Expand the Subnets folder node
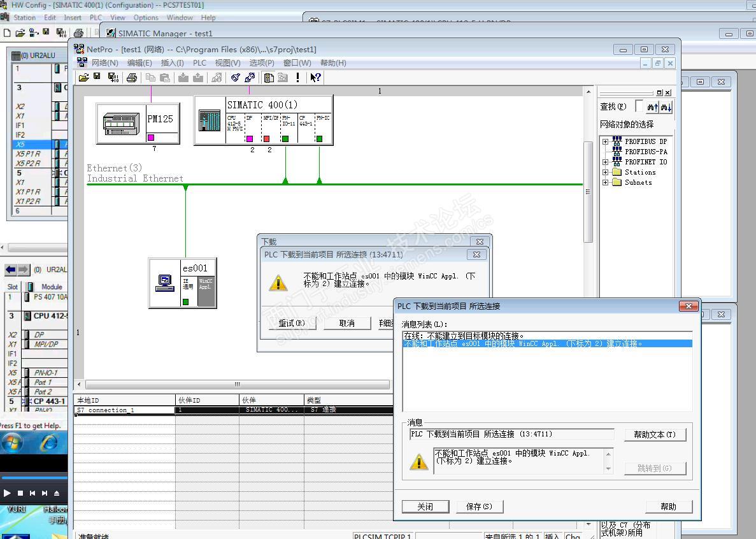Image resolution: width=756 pixels, height=539 pixels. point(606,182)
